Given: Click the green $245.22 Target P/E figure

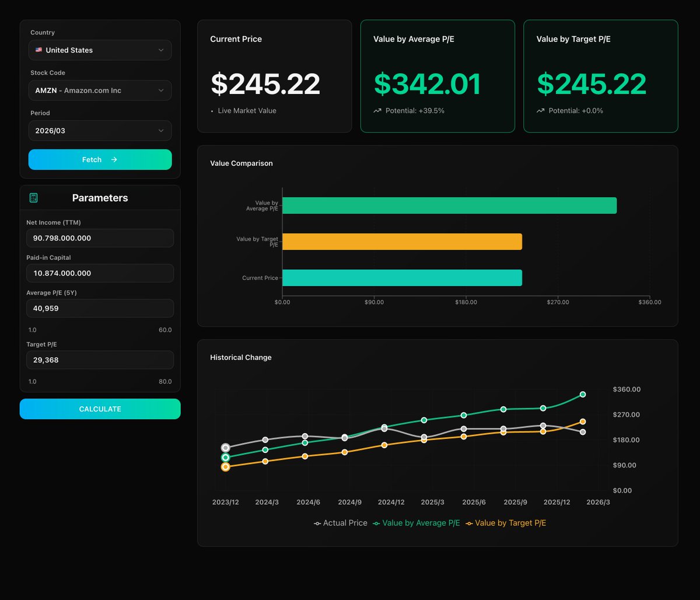Looking at the screenshot, I should (591, 84).
